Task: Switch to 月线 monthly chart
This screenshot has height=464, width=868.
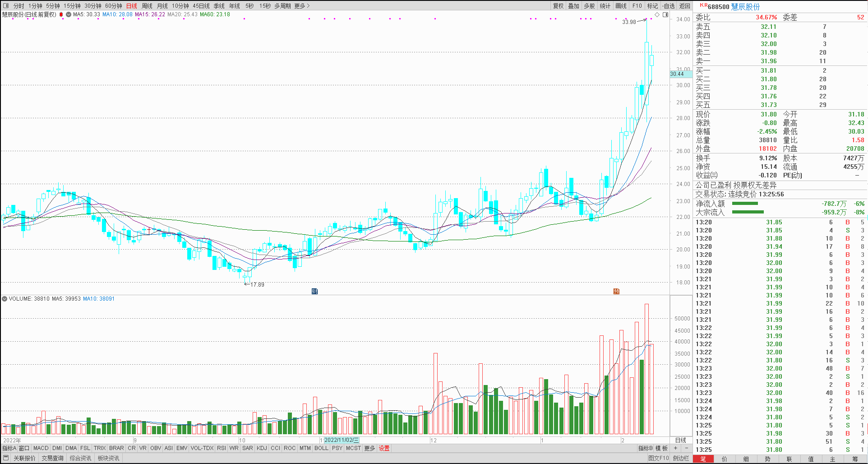Action: [x=162, y=6]
